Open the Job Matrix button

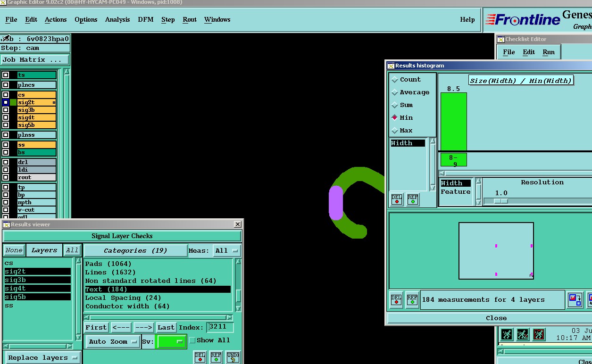tap(35, 60)
